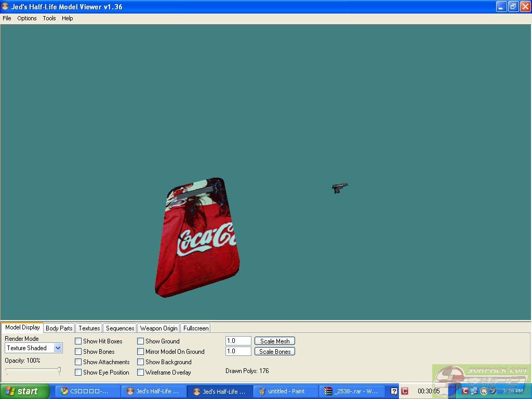Click the help question mark taskbar icon
The width and height of the screenshot is (532, 399).
pyautogui.click(x=394, y=391)
